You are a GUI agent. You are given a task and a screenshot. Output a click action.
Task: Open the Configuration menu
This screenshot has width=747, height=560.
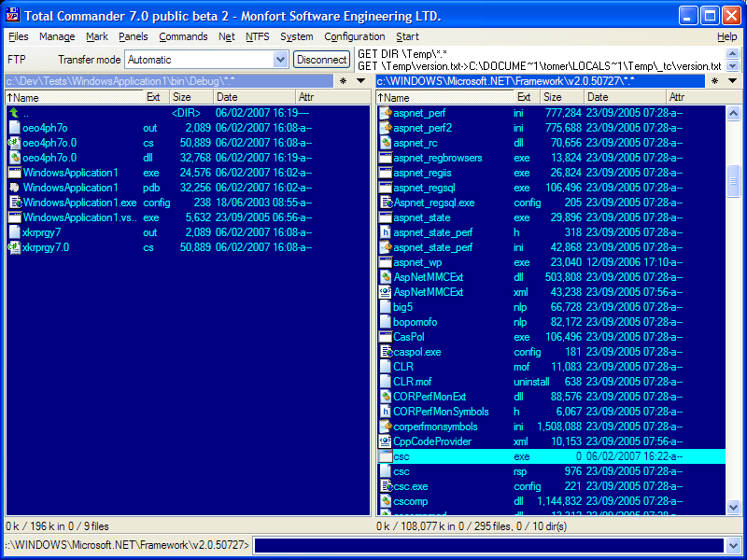[x=354, y=36]
